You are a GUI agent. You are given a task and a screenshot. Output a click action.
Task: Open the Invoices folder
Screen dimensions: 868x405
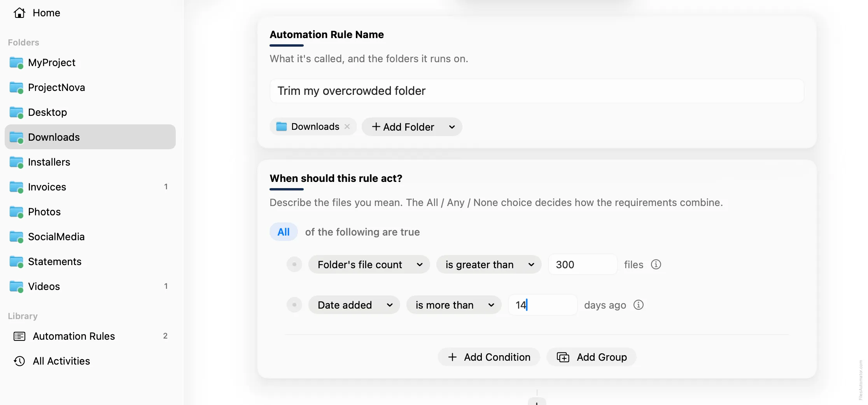(x=90, y=187)
